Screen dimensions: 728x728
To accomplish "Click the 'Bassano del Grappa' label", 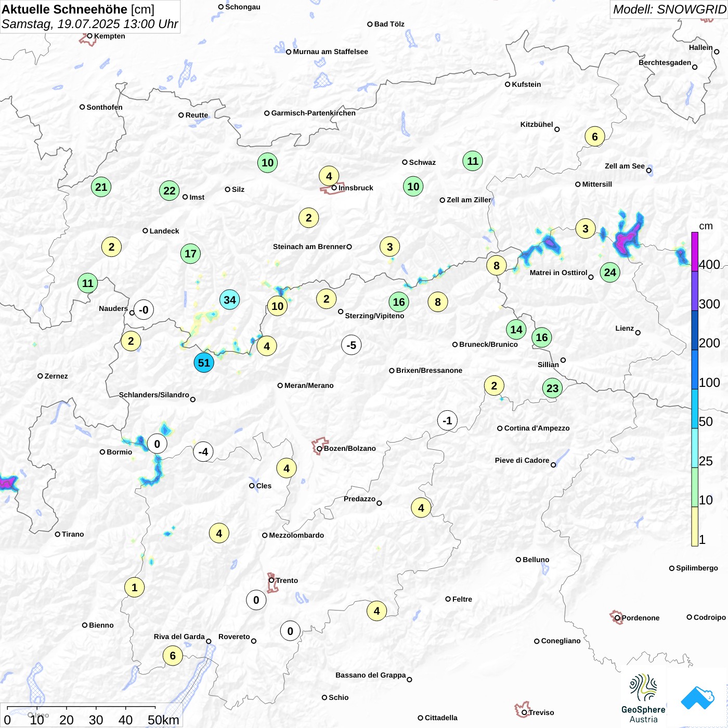I will coord(371,675).
